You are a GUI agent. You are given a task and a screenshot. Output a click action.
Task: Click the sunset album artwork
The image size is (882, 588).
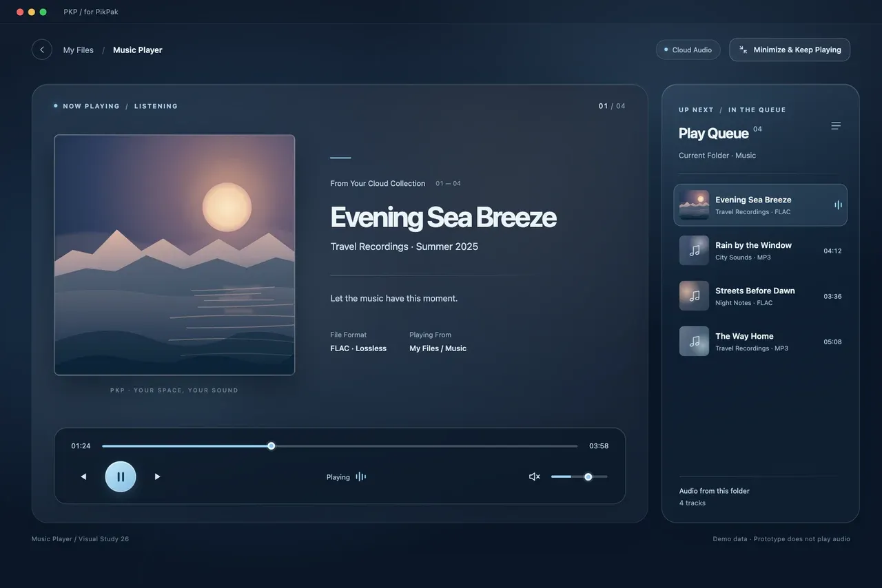pyautogui.click(x=174, y=255)
